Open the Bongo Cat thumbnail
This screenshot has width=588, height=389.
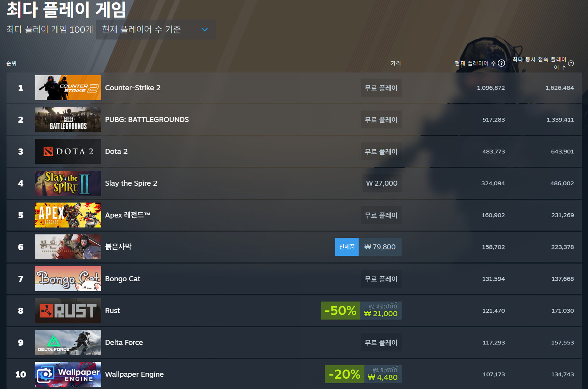pos(68,279)
